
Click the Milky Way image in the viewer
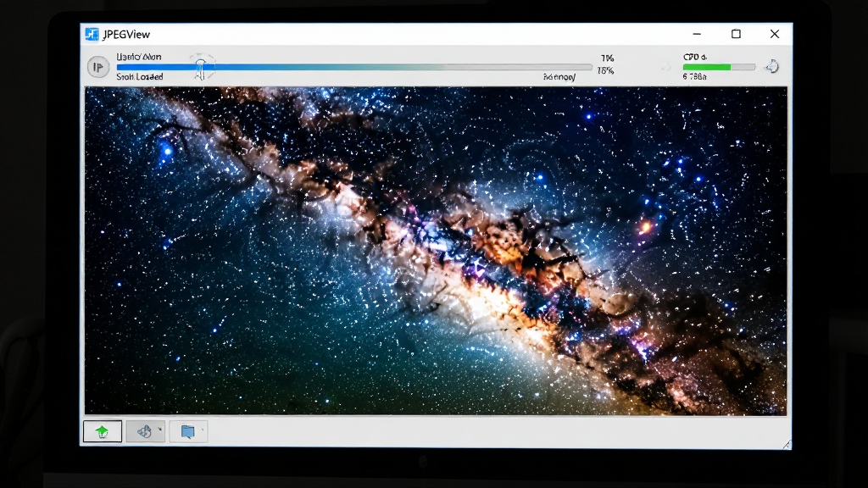(436, 251)
